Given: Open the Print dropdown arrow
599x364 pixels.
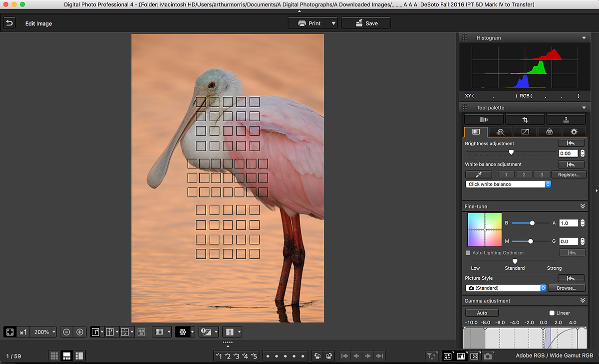Looking at the screenshot, I should [x=333, y=23].
